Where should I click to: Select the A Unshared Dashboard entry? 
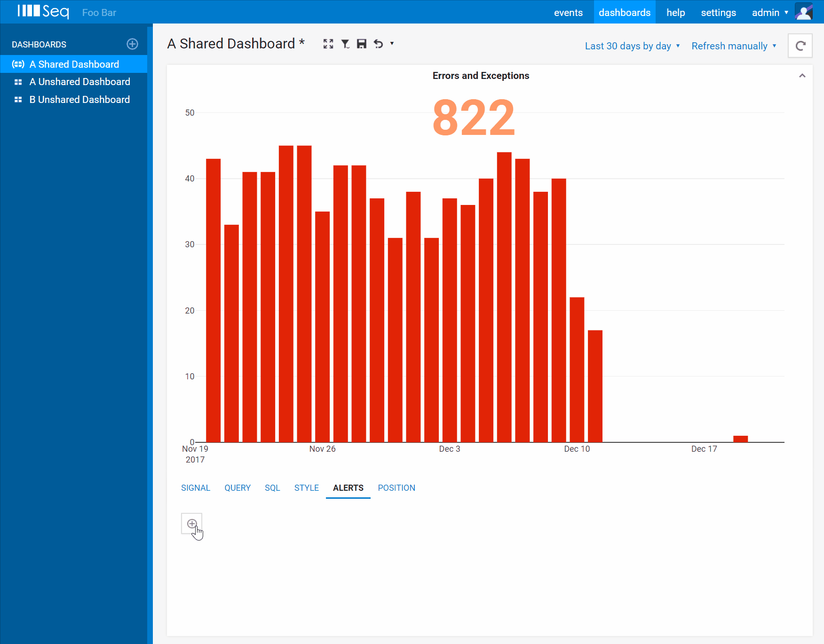point(79,81)
